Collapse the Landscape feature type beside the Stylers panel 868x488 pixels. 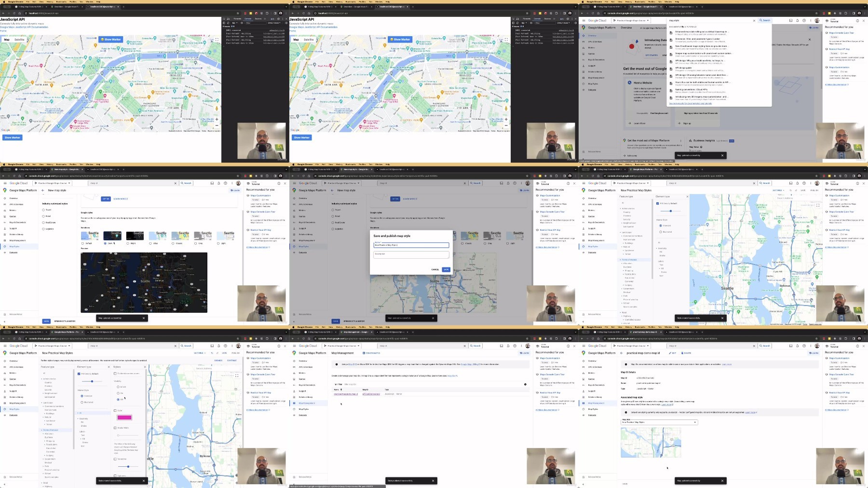42,403
